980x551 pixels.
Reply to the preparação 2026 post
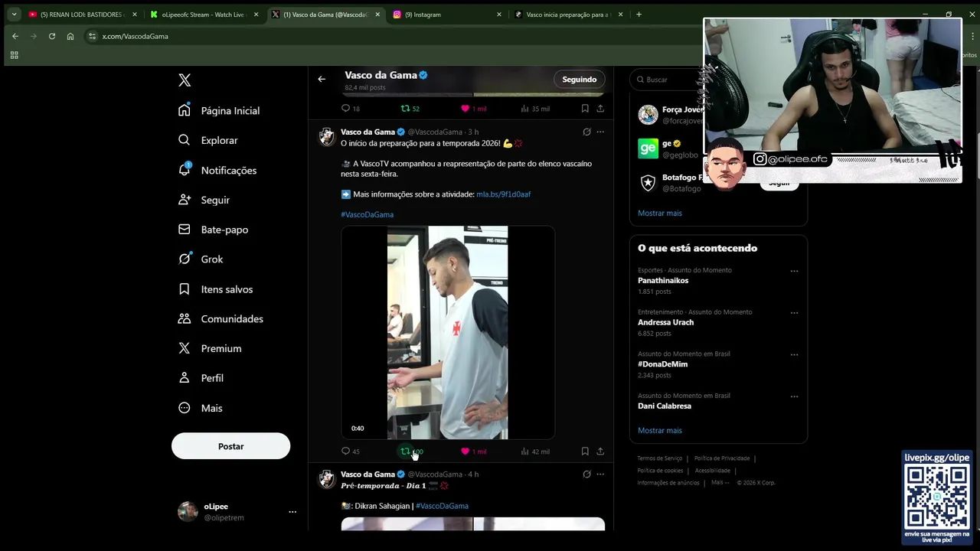[x=351, y=452]
